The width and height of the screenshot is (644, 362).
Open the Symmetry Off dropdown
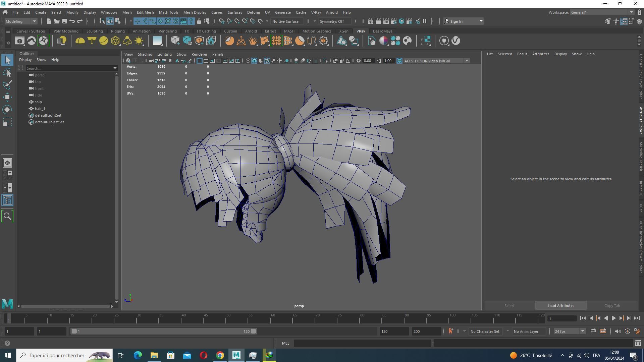point(335,21)
